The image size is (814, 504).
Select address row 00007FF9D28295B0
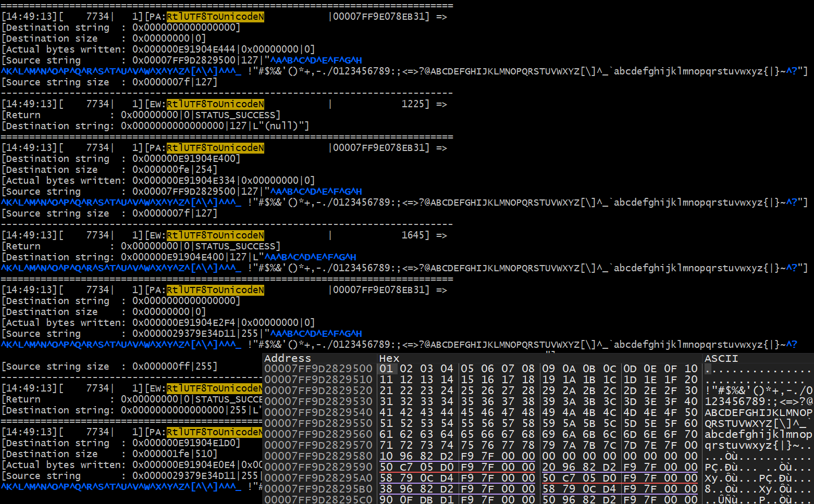318,489
